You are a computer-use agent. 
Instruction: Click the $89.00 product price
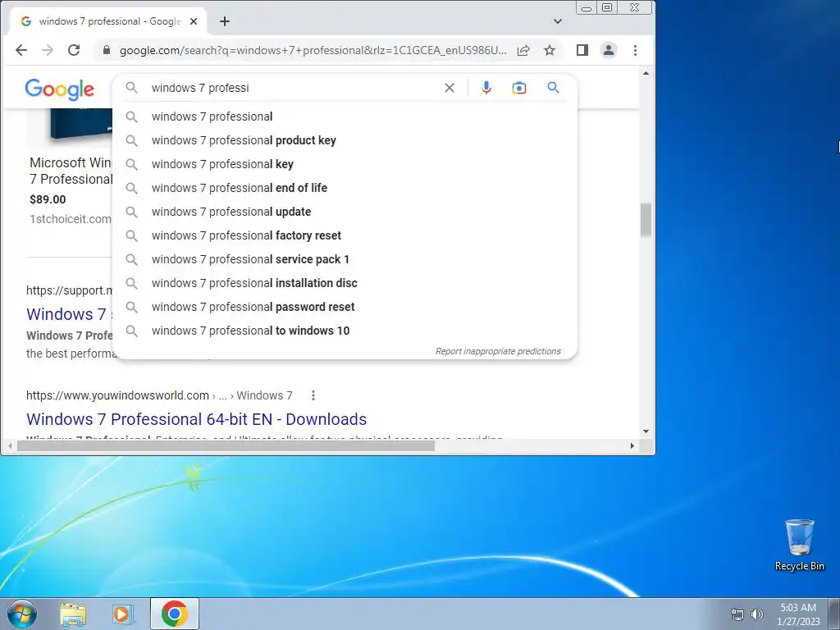click(x=48, y=199)
